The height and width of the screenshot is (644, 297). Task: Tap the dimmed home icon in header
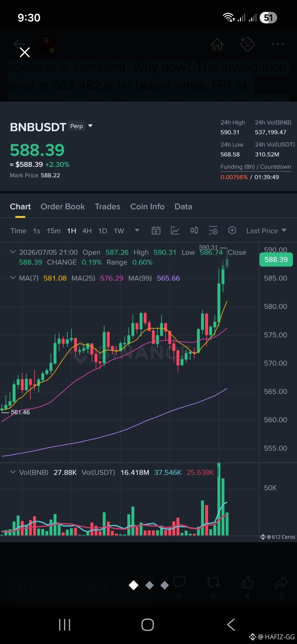tap(217, 44)
